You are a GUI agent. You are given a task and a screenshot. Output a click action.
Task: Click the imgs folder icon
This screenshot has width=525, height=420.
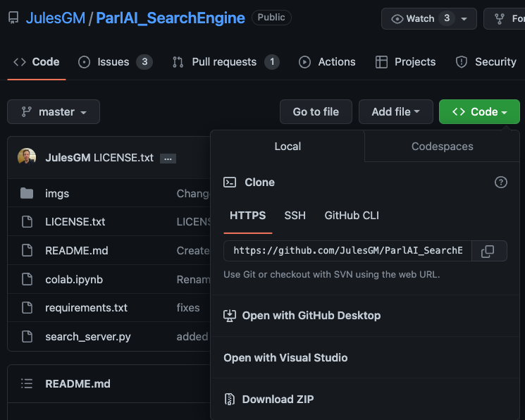[27, 193]
